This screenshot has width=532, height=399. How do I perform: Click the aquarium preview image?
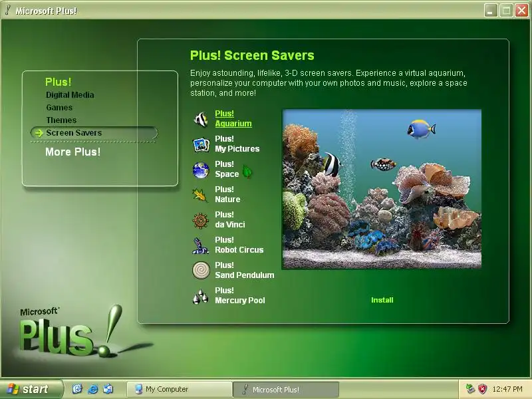coord(382,189)
